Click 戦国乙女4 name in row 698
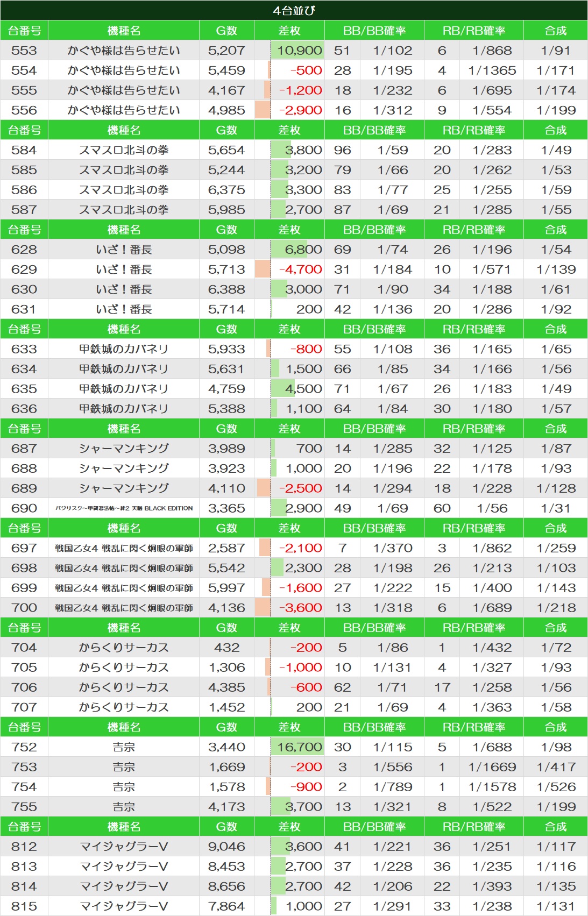The image size is (588, 916). click(x=124, y=568)
